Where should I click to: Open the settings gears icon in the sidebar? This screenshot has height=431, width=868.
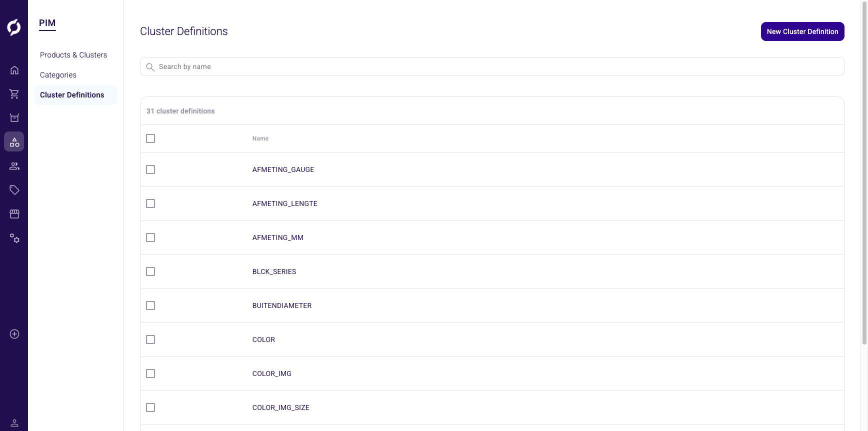(14, 238)
